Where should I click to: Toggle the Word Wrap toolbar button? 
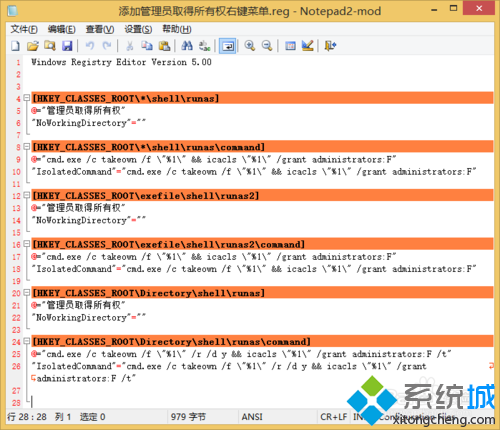[228, 46]
